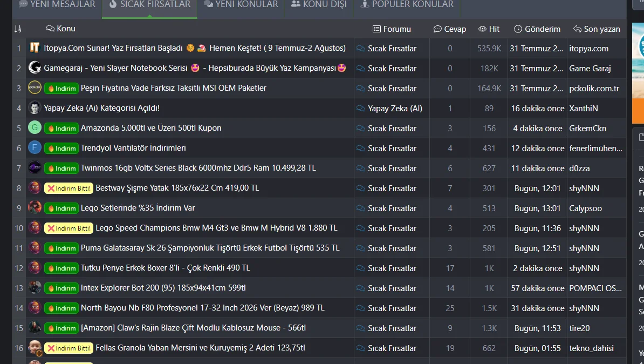Select İndirim Bitti tag on Bestway Şişme Yatak

(68, 188)
